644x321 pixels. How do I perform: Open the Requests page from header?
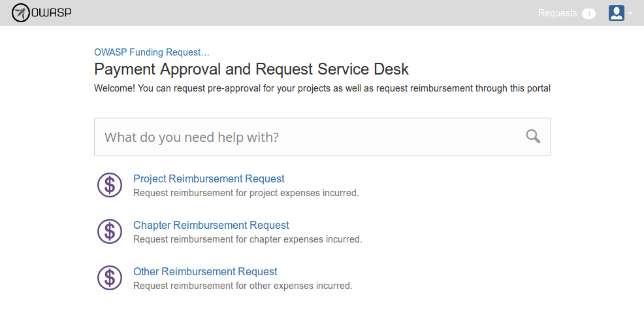[557, 13]
